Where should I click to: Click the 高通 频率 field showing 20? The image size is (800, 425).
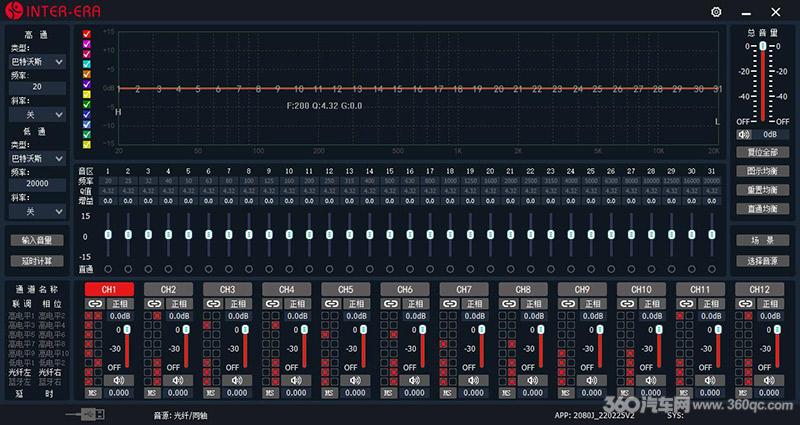(x=37, y=87)
